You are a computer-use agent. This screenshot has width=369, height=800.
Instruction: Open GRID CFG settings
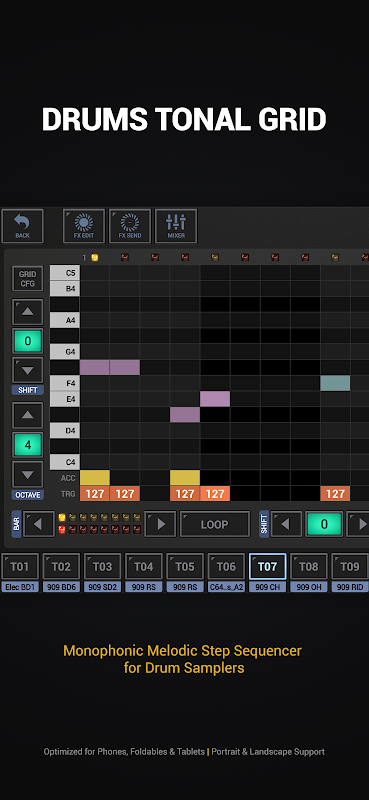[x=28, y=279]
